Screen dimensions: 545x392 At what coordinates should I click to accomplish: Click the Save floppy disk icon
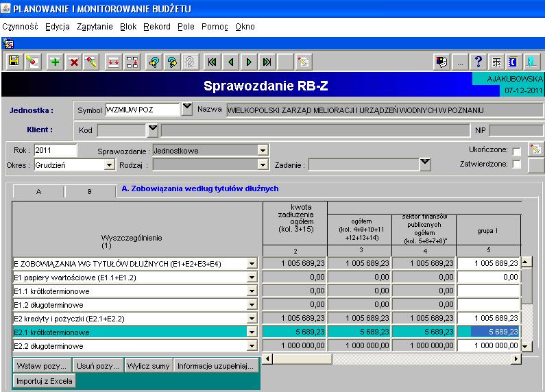pyautogui.click(x=14, y=62)
